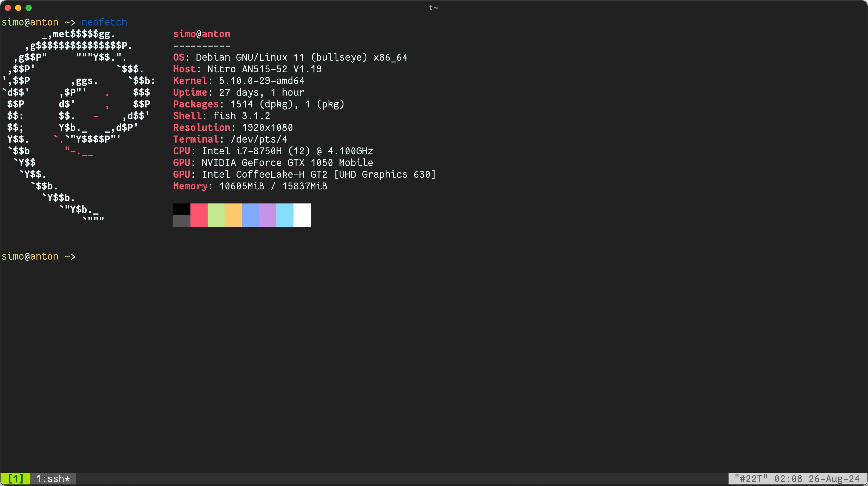Click the date 26-Aug-24 in status bar
The height and width of the screenshot is (486, 868).
click(834, 479)
